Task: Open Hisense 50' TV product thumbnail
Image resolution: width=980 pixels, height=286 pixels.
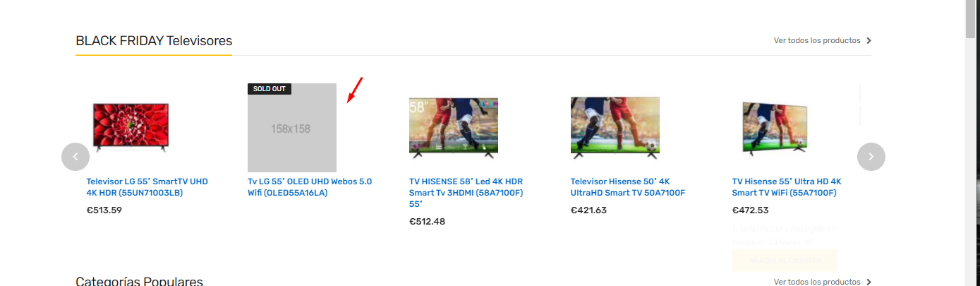Action: point(615,126)
